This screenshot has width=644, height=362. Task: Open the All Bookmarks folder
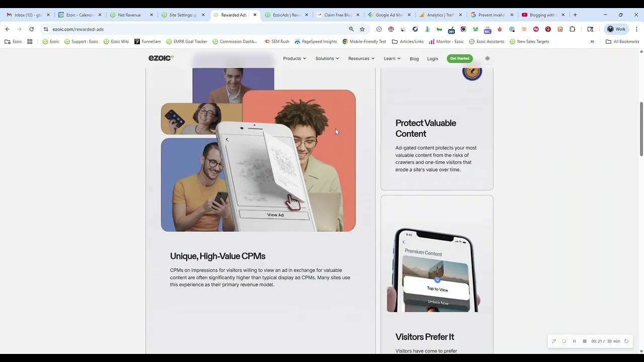tap(622, 41)
